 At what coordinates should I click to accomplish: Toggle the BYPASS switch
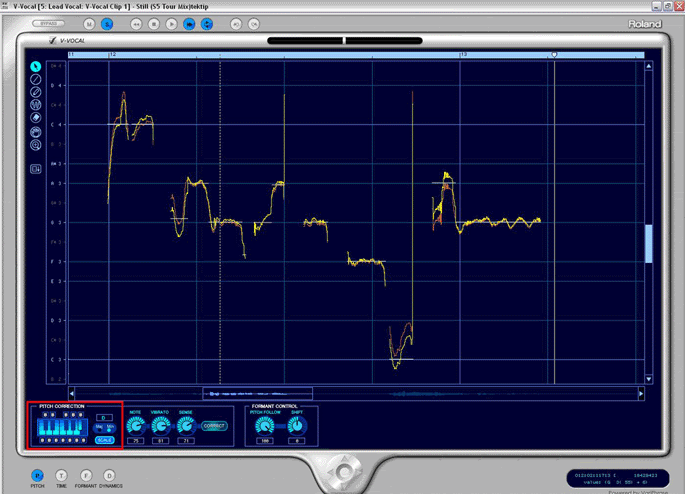click(x=48, y=24)
